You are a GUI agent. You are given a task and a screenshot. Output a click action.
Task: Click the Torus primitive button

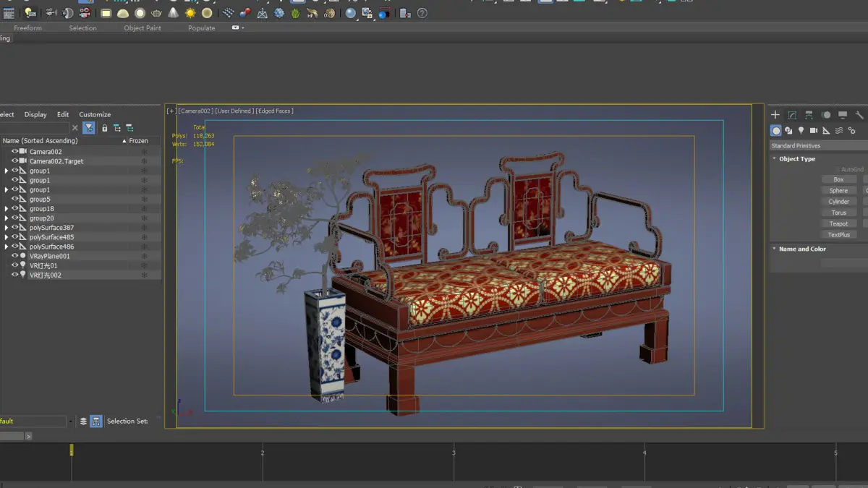coord(839,213)
